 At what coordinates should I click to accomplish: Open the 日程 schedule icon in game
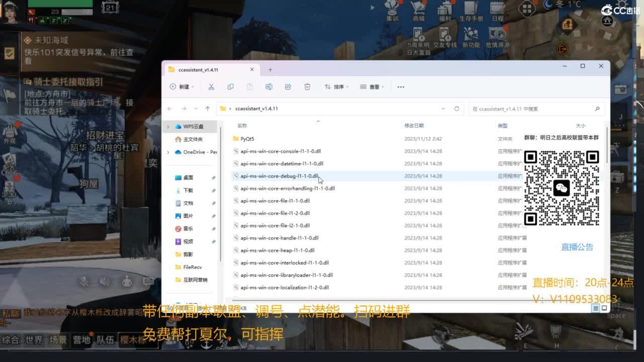click(498, 10)
